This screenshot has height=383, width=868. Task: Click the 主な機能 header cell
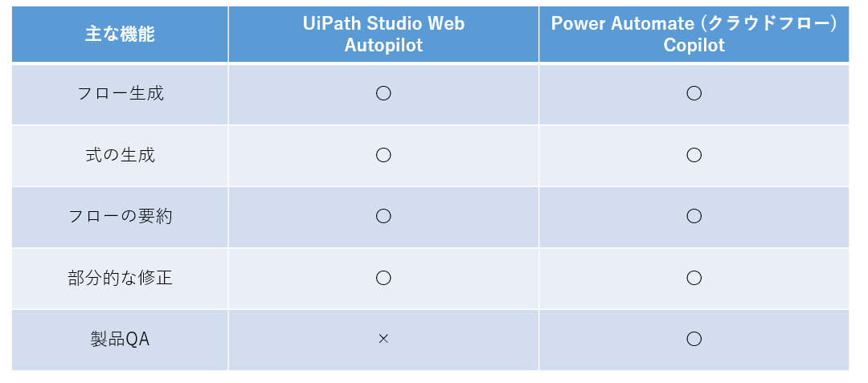(120, 35)
